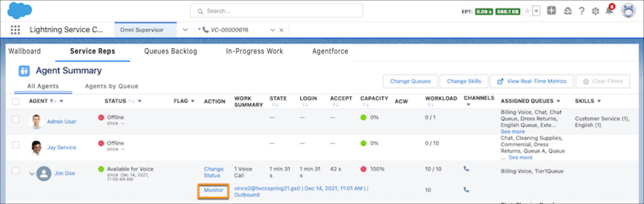Screen dimensions: 644x204
Task: Open the Setup gear icon
Action: (595, 11)
